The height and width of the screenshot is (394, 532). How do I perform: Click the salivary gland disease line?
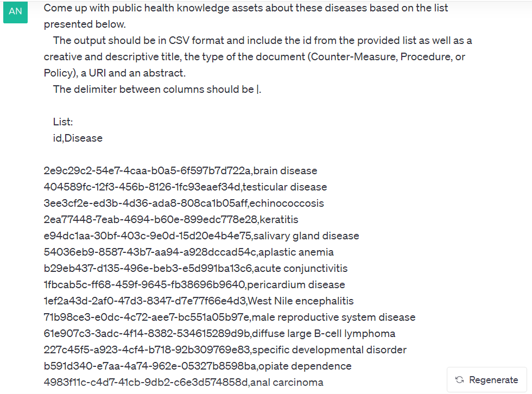(201, 236)
